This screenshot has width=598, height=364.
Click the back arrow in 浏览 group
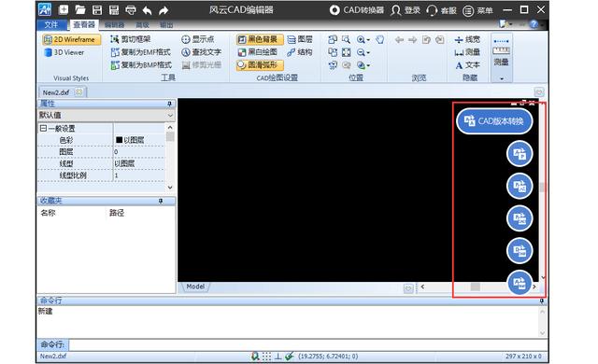point(399,39)
